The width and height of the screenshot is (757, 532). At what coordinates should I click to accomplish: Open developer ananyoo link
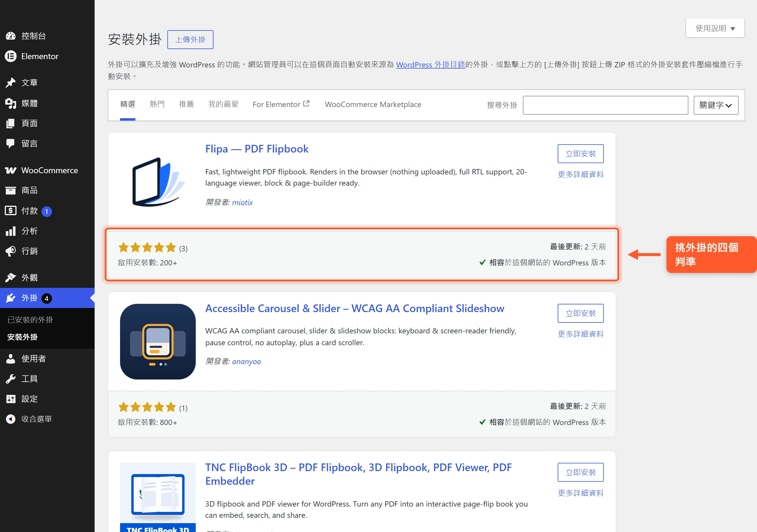pyautogui.click(x=246, y=361)
